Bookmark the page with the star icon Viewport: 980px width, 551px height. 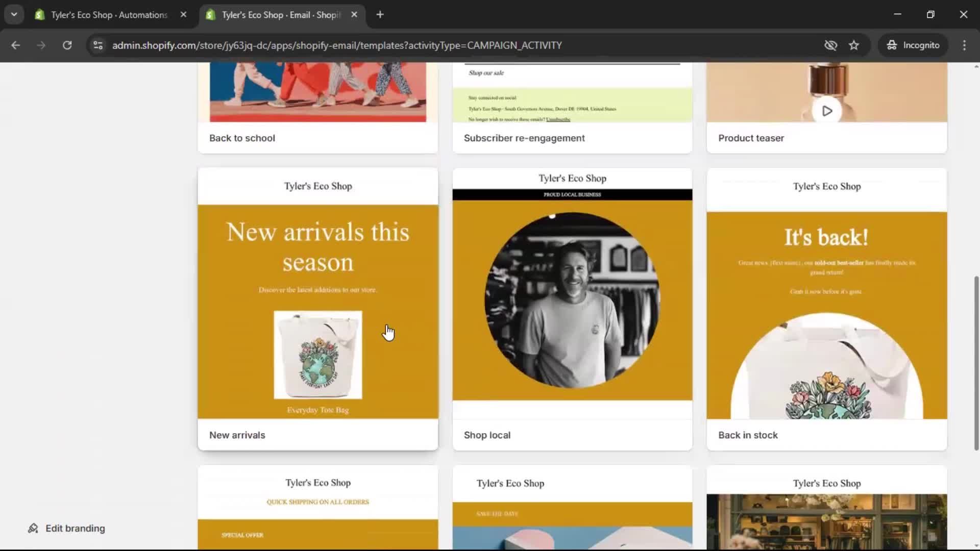tap(854, 45)
